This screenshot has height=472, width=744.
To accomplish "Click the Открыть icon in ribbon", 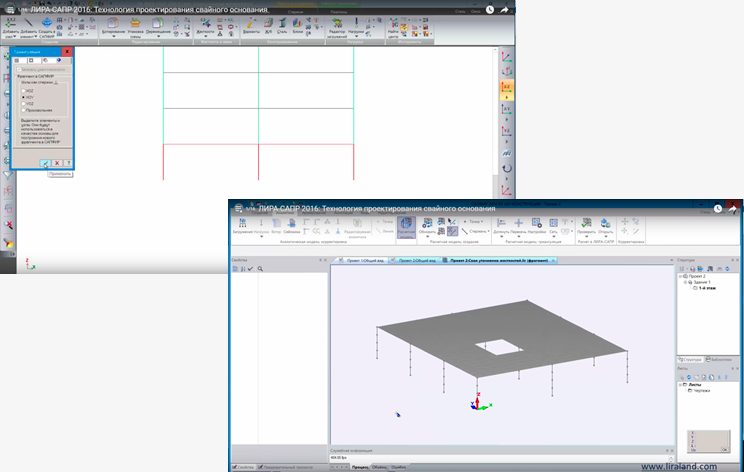I will coord(606,224).
